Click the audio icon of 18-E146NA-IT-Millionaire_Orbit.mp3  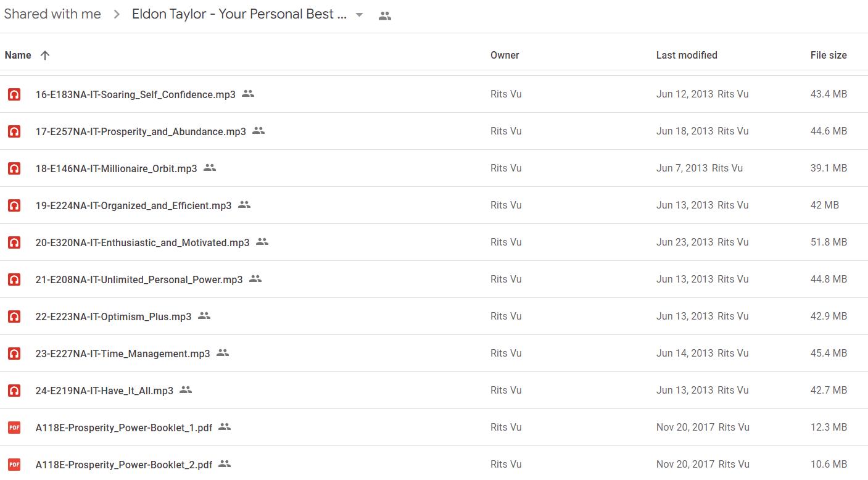(x=14, y=168)
